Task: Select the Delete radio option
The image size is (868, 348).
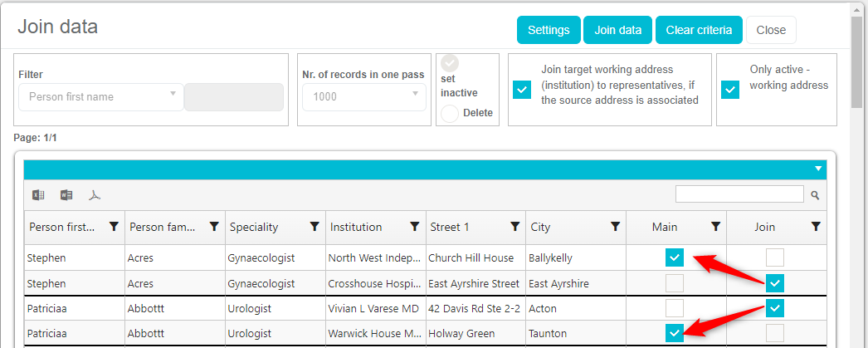Action: (450, 114)
